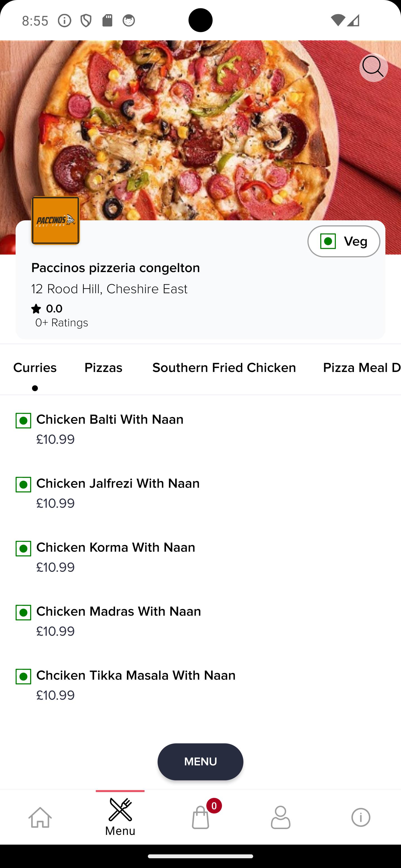Open the floating MENU button
The width and height of the screenshot is (401, 868).
(200, 761)
